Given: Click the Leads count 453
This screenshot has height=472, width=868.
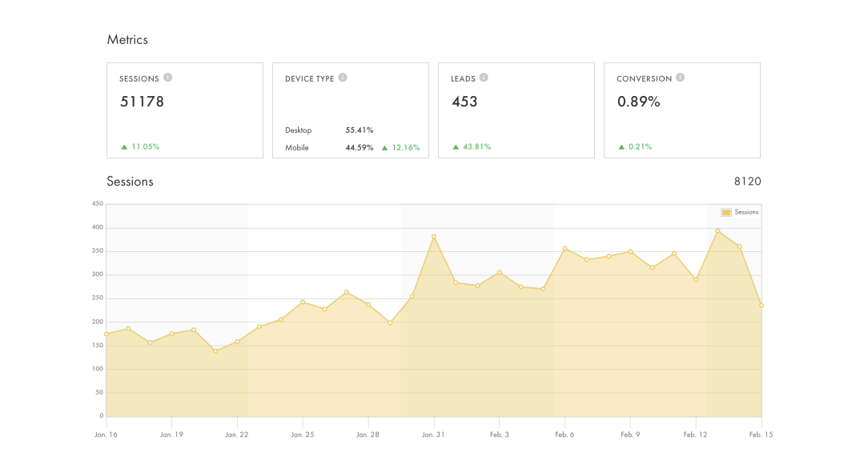Looking at the screenshot, I should point(464,102).
